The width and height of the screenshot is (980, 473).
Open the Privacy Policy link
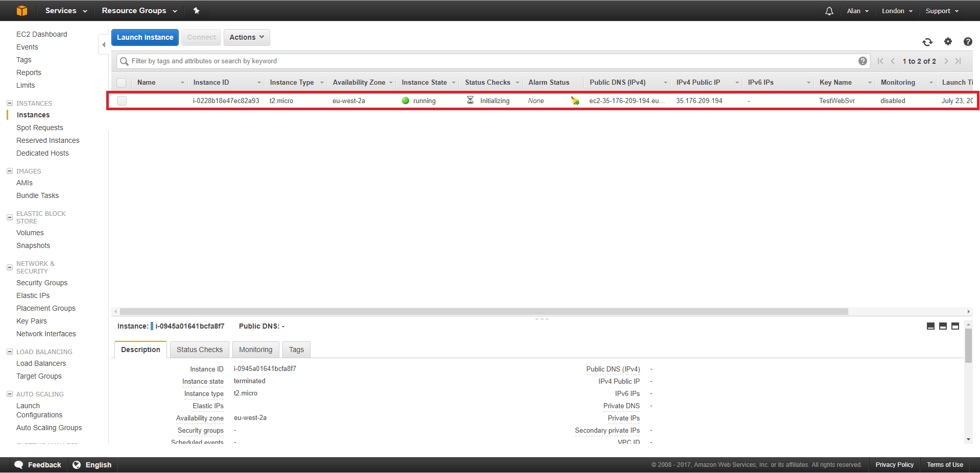(x=895, y=465)
